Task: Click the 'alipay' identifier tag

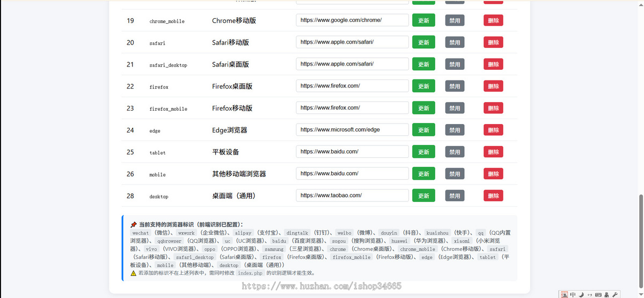Action: tap(243, 233)
